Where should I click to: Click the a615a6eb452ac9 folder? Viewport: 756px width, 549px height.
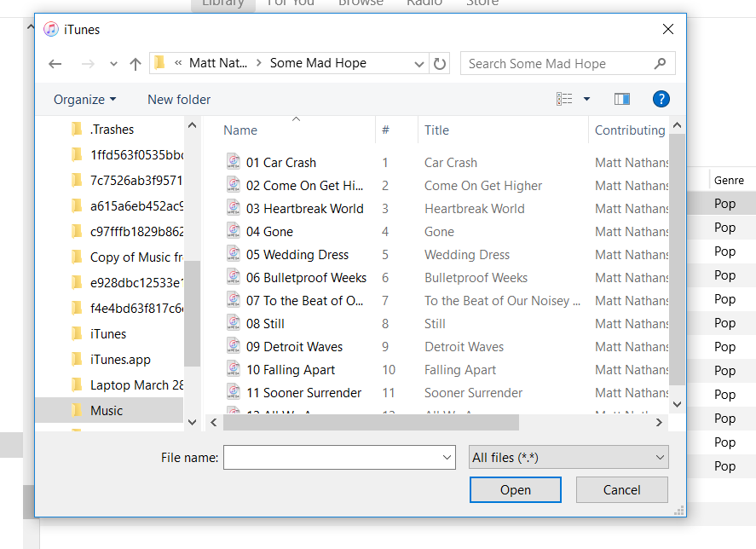136,206
